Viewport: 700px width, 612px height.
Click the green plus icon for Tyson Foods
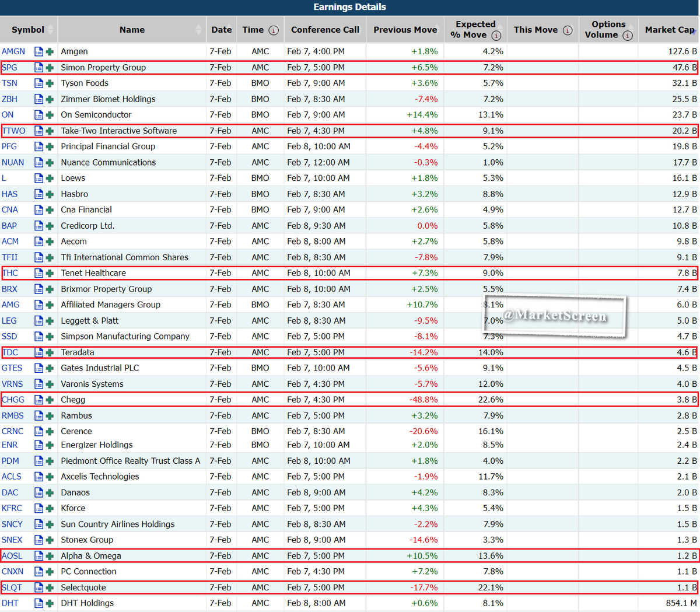pyautogui.click(x=50, y=83)
